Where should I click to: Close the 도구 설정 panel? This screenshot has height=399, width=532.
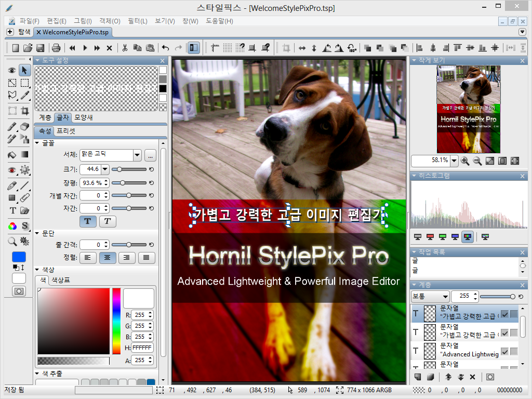163,61
